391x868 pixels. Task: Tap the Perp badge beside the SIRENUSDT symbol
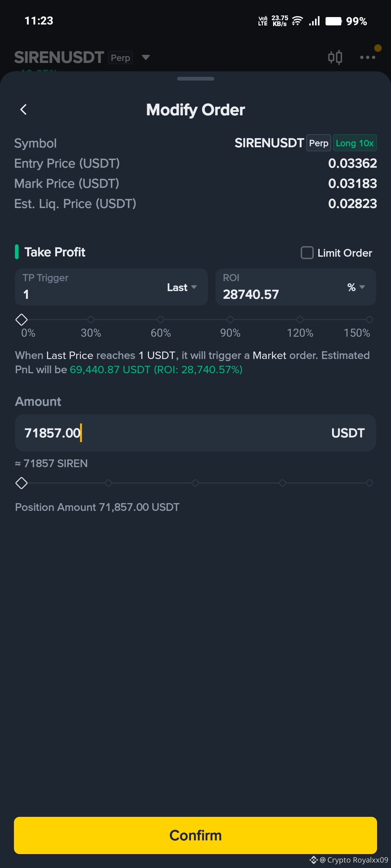318,143
